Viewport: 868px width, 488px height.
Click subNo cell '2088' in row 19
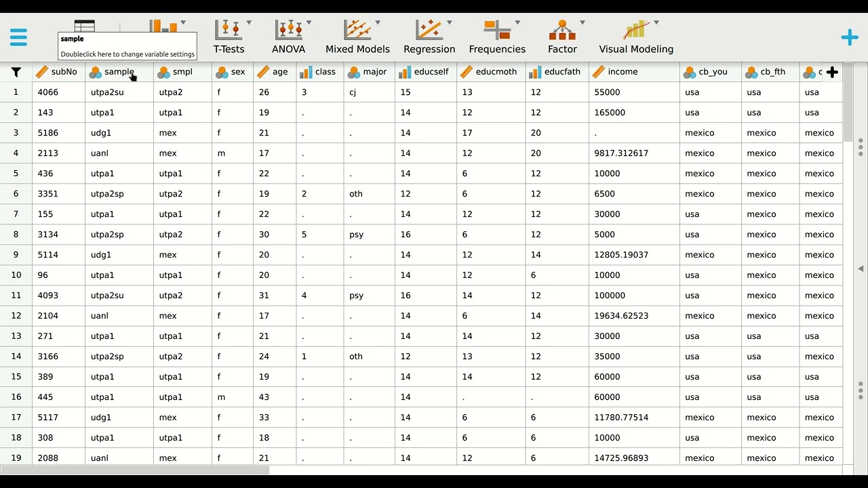(x=59, y=458)
